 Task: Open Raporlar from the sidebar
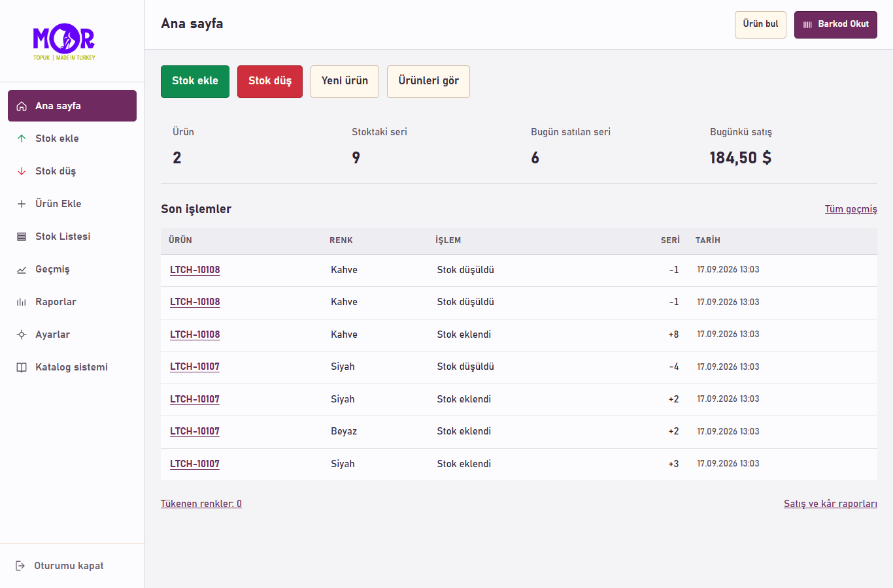pos(72,302)
